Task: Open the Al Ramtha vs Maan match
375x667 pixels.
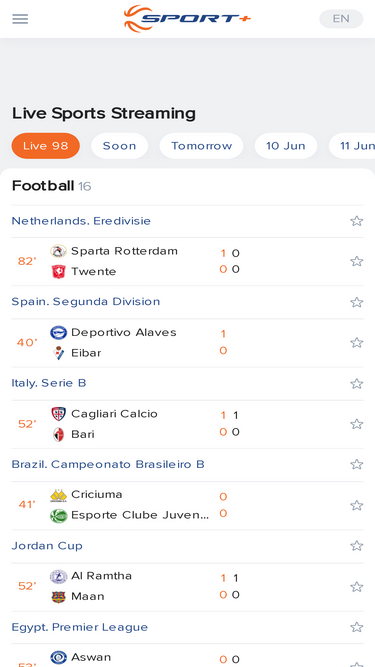Action: tap(188, 587)
